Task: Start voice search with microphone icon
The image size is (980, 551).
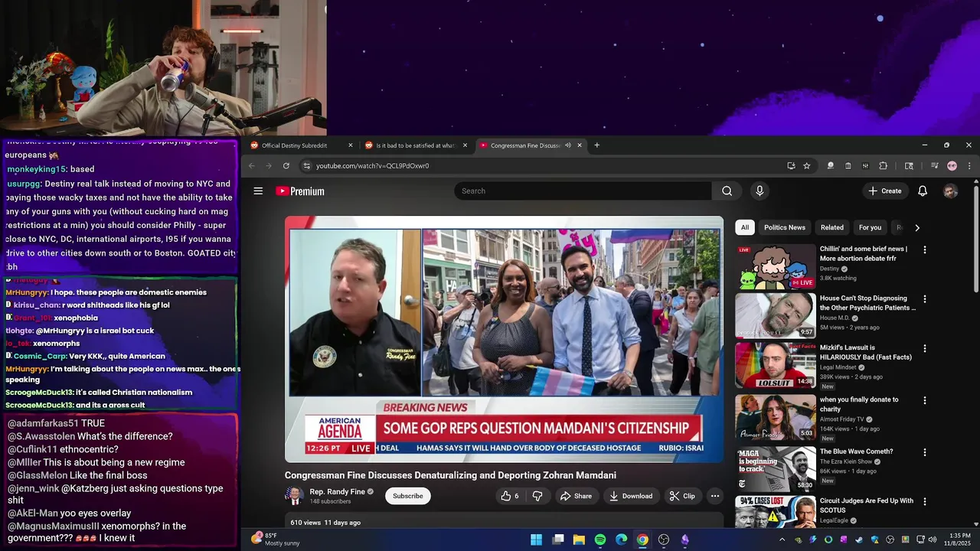Action: pyautogui.click(x=759, y=191)
